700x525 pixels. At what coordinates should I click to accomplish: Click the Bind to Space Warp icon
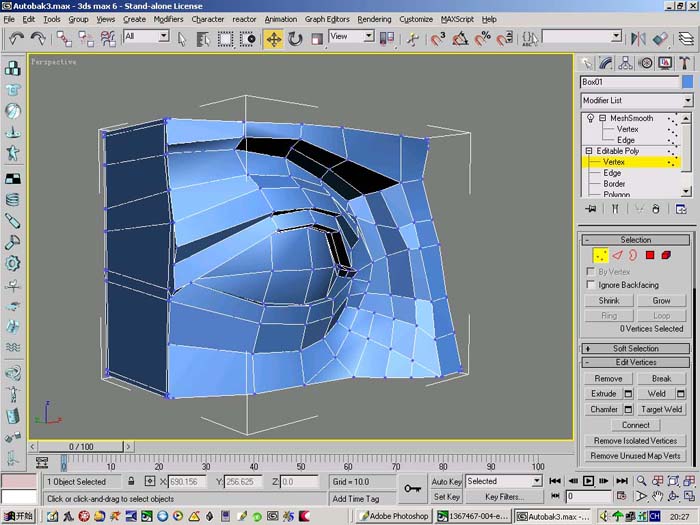pos(108,39)
